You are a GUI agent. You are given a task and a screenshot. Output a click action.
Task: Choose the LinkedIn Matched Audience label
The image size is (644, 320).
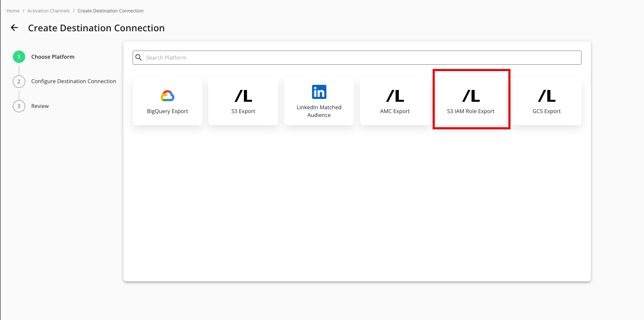(319, 111)
